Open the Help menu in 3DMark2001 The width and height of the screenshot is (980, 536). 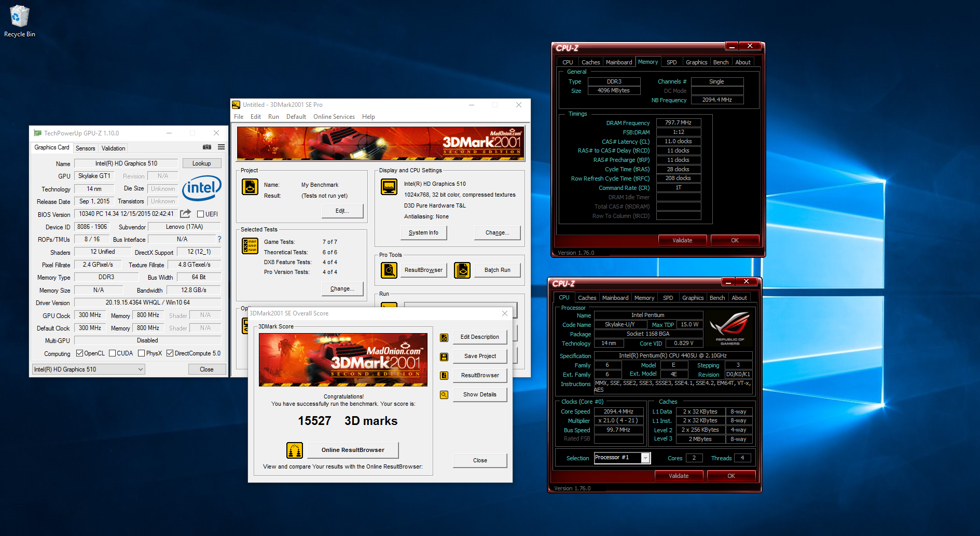(x=368, y=117)
